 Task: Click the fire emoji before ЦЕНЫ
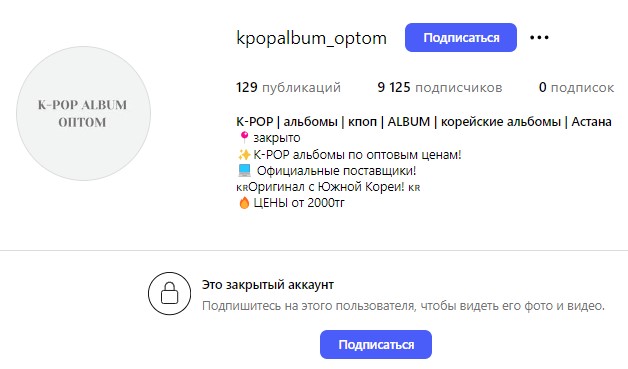coord(244,203)
